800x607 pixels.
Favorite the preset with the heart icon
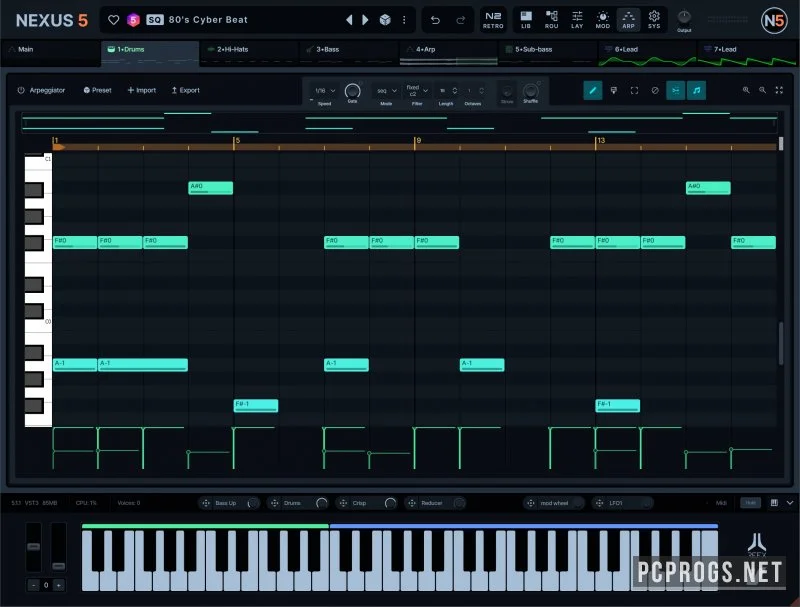click(113, 20)
